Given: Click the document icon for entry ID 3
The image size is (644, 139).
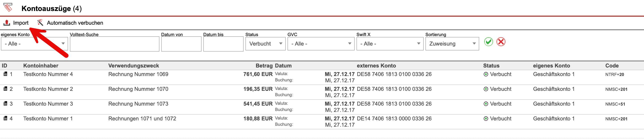Looking at the screenshot, I should (x=5, y=103).
